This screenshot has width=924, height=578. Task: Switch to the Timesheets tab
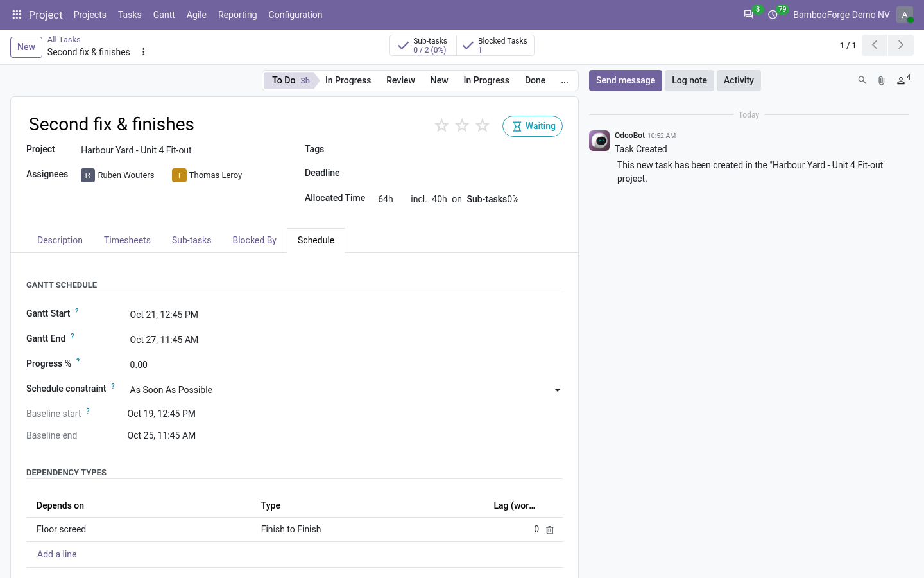tap(127, 240)
